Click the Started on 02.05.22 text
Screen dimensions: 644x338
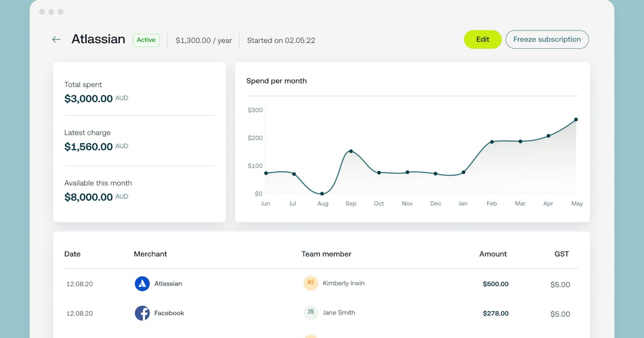click(x=281, y=40)
